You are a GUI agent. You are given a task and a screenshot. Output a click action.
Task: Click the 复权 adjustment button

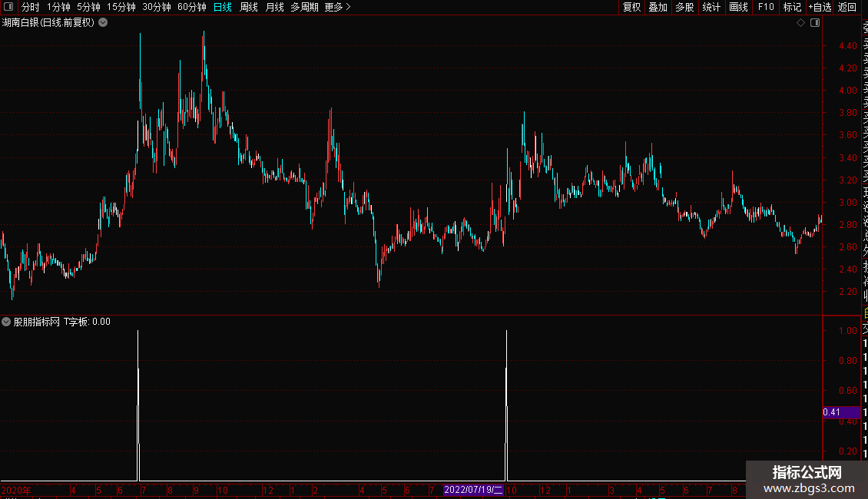pos(631,7)
